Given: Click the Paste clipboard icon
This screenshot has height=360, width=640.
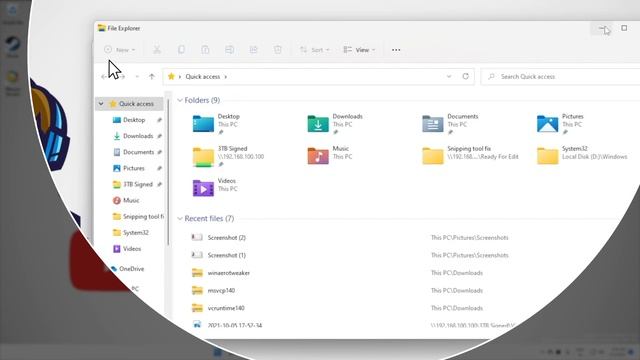Looking at the screenshot, I should coord(205,50).
